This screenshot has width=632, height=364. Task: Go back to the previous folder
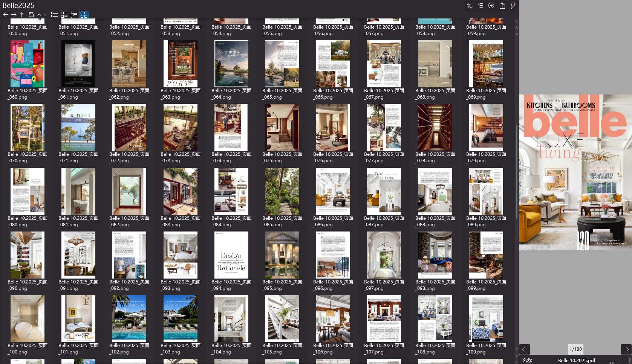point(5,15)
